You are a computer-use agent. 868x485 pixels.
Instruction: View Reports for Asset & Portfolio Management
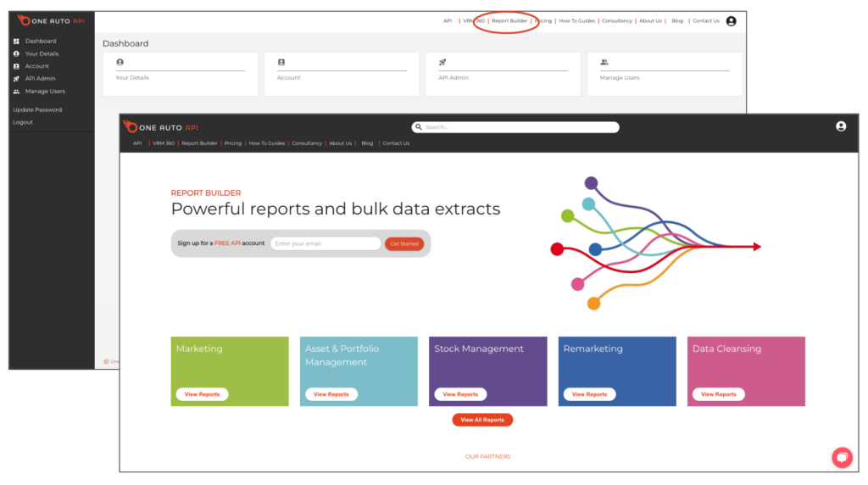331,394
